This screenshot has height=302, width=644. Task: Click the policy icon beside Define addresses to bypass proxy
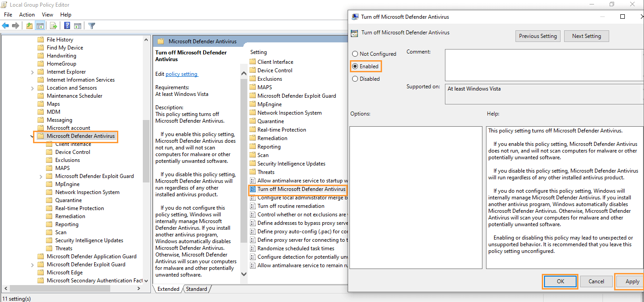click(253, 223)
